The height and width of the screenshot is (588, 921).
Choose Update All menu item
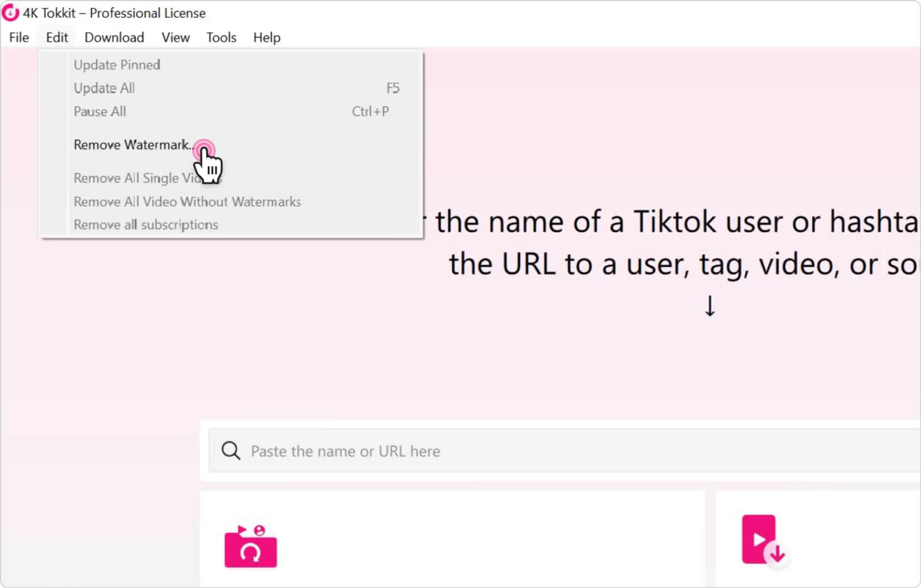point(104,88)
